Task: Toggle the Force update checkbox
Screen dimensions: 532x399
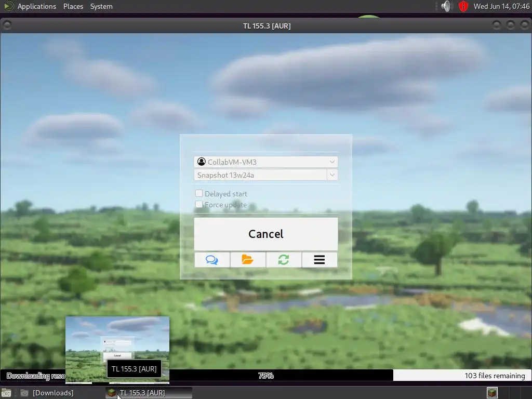Action: pos(199,204)
